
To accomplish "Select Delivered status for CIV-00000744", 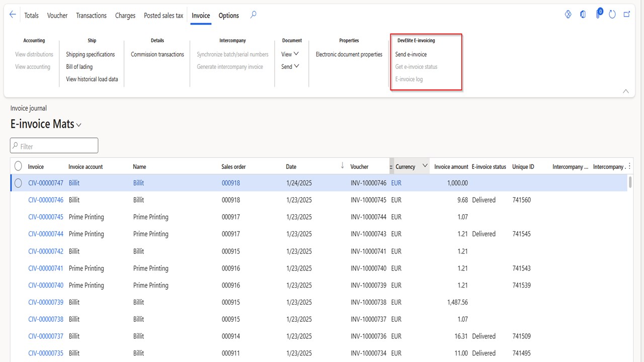I will pos(484,234).
